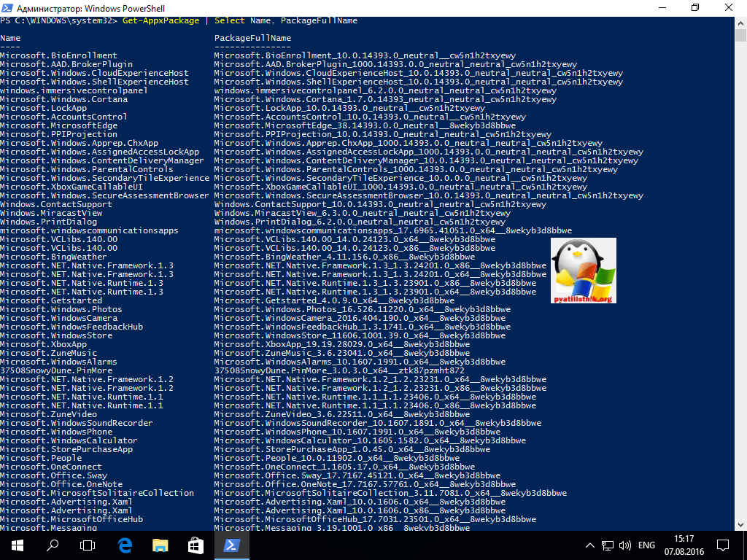Click Microsoft.Windows.ParentalControls name entry
The image size is (747, 560).
[x=87, y=169]
